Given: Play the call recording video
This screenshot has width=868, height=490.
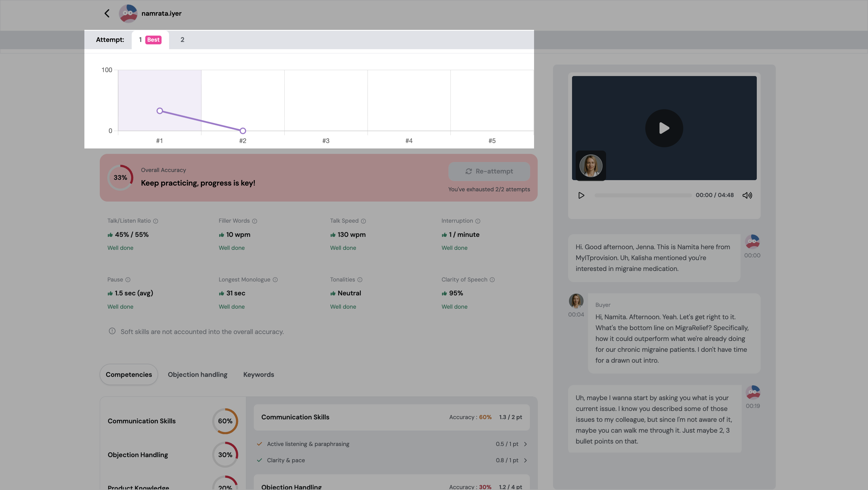Looking at the screenshot, I should [x=664, y=128].
